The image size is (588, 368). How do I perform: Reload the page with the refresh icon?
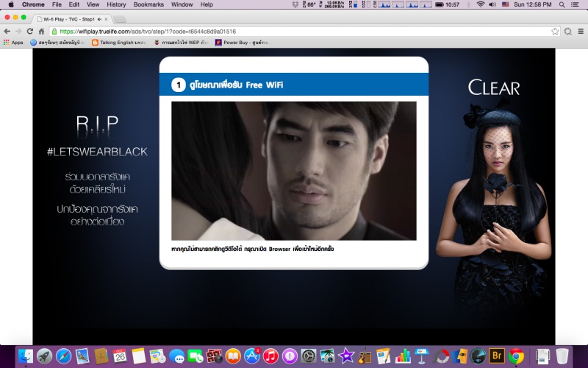tap(30, 31)
